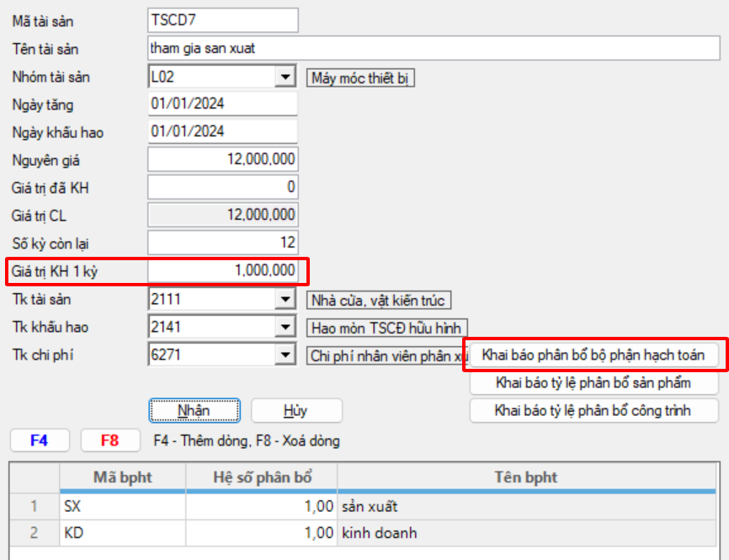
Task: Click the Nguyên giá amount field
Action: click(222, 159)
